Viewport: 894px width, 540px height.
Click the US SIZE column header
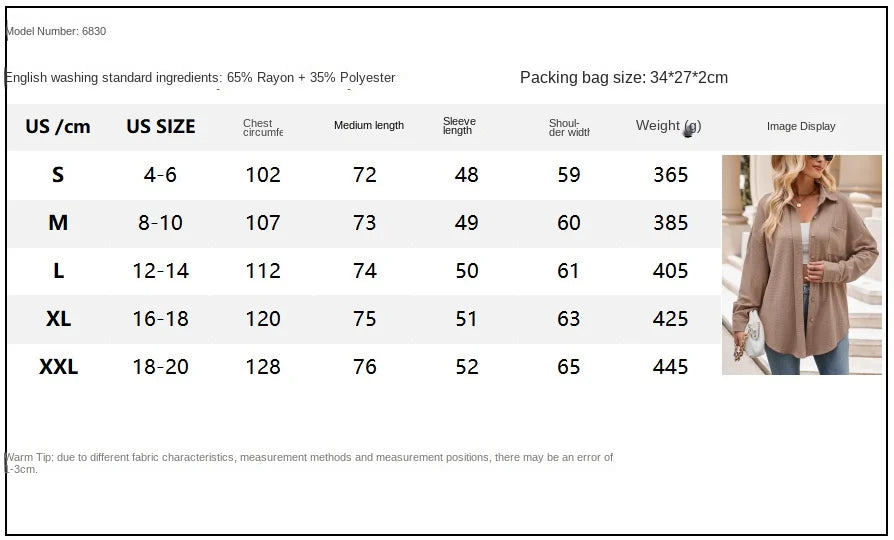click(161, 126)
